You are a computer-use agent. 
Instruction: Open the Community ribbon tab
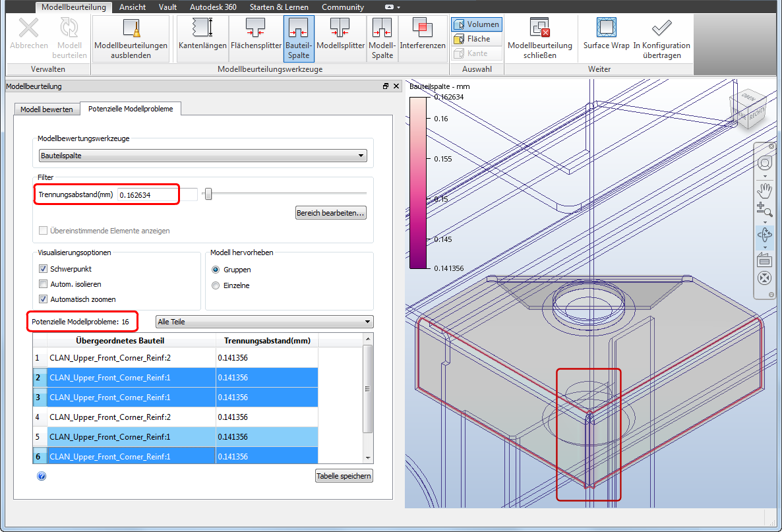coord(343,7)
